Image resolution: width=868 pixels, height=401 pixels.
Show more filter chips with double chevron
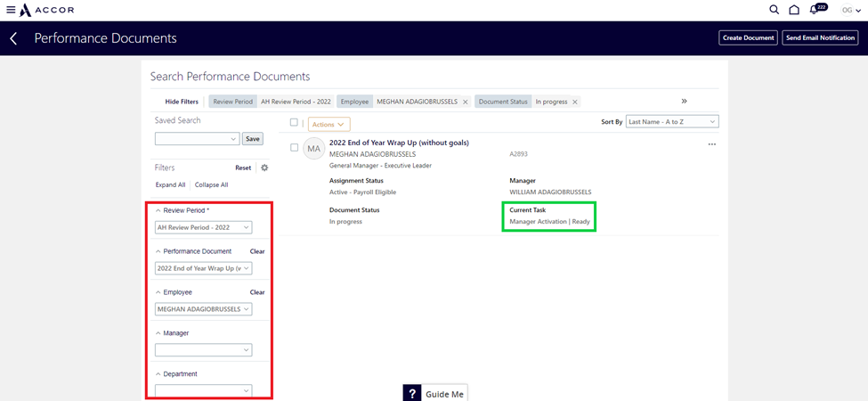pyautogui.click(x=685, y=101)
